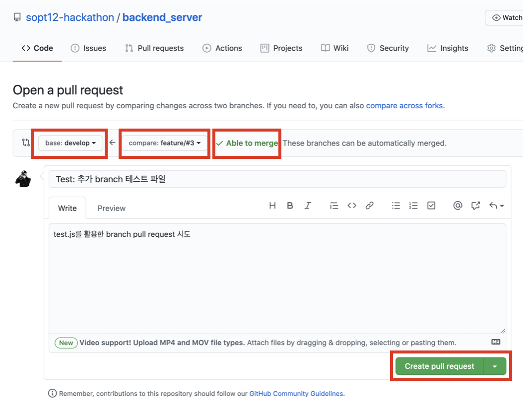Click the Markdown supported icon
Screen dimensions: 530x420
click(x=496, y=342)
